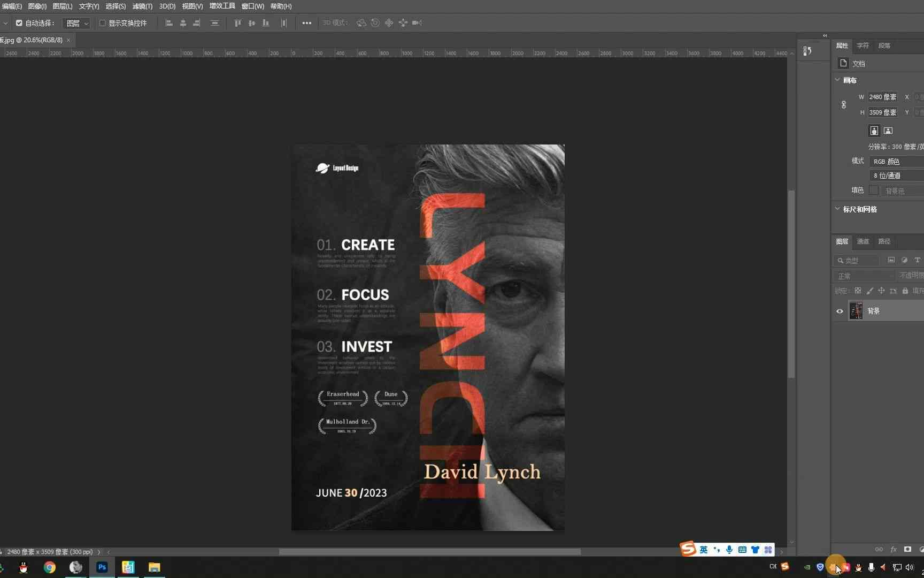
Task: Open tool preset picker arrow
Action: coord(5,23)
